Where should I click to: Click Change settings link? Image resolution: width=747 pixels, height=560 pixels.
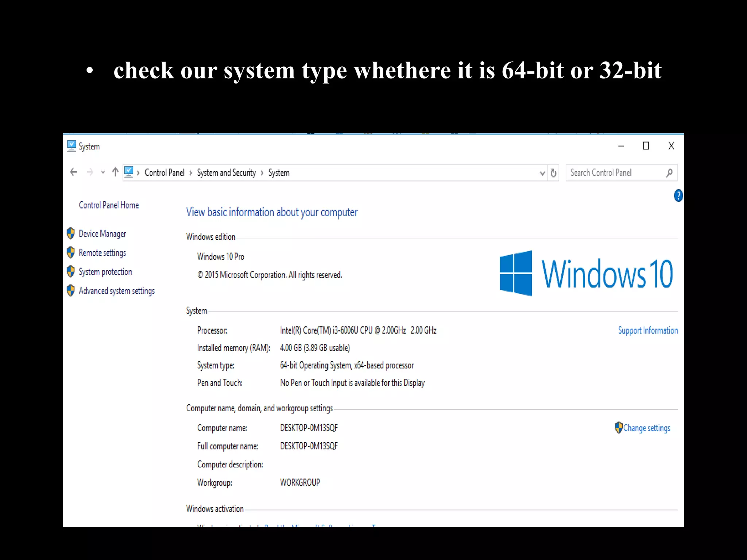pyautogui.click(x=647, y=428)
